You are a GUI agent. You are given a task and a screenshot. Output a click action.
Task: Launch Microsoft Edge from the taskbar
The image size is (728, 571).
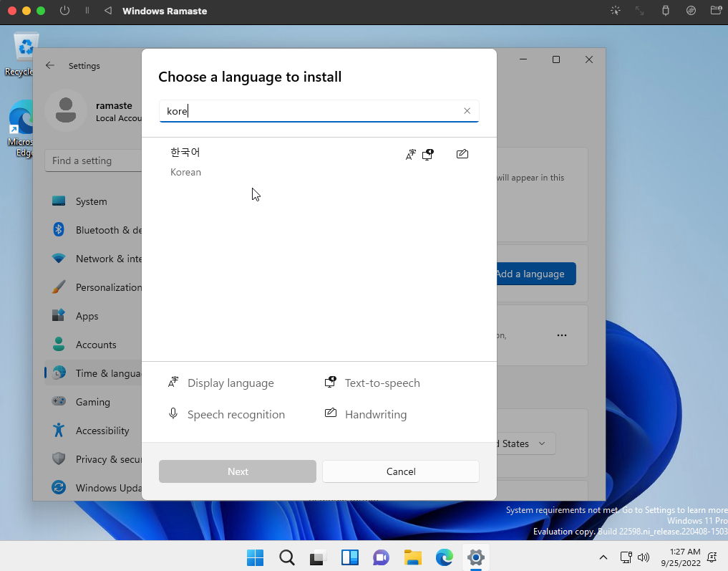coord(445,557)
